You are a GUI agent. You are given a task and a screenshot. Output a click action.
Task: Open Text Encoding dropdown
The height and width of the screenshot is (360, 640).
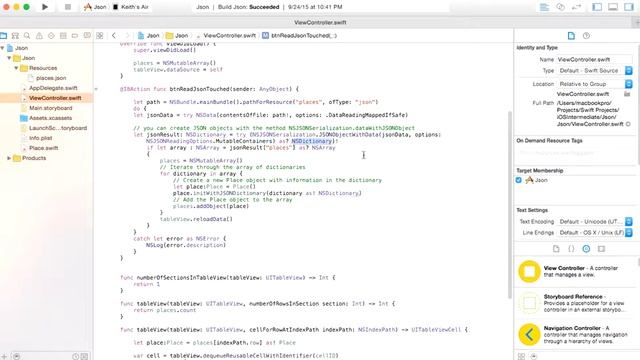click(594, 222)
